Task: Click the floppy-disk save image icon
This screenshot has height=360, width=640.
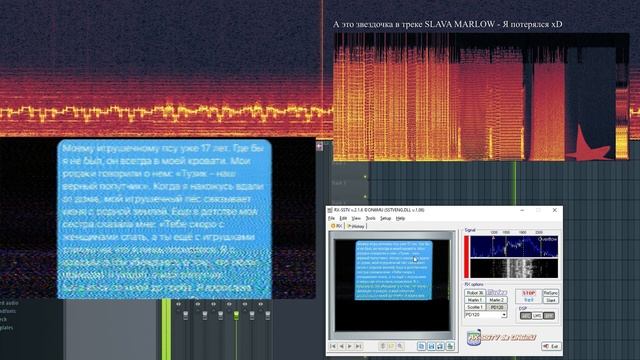Action: (431, 346)
